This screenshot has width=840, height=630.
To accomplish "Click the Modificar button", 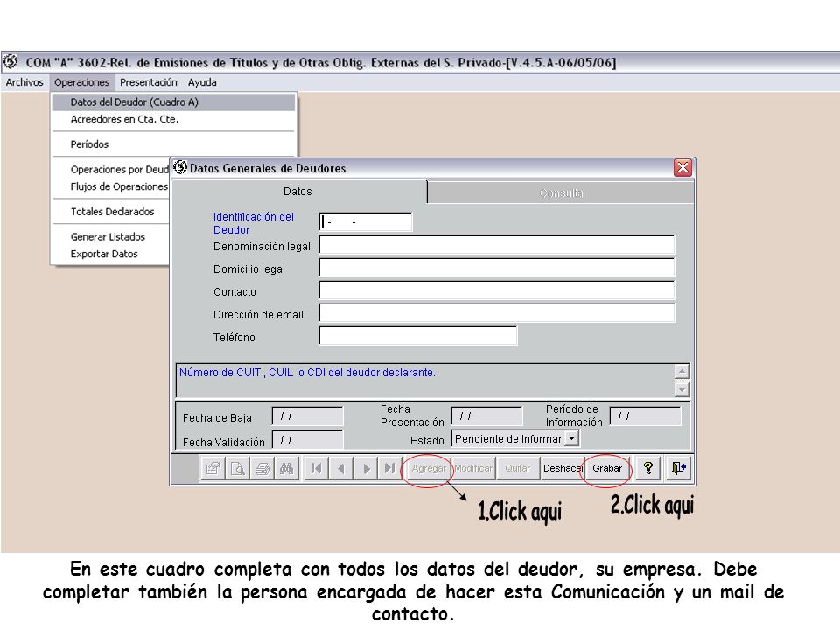I will pyautogui.click(x=473, y=469).
